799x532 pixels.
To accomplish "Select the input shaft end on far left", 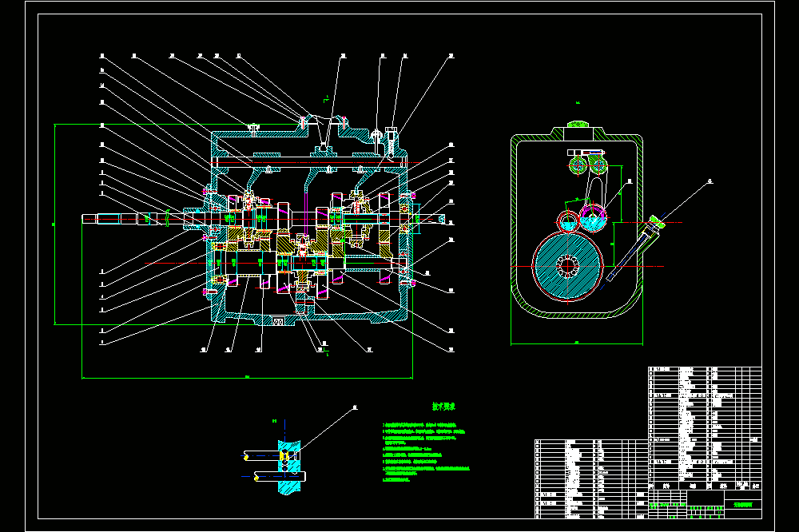I will (109, 219).
